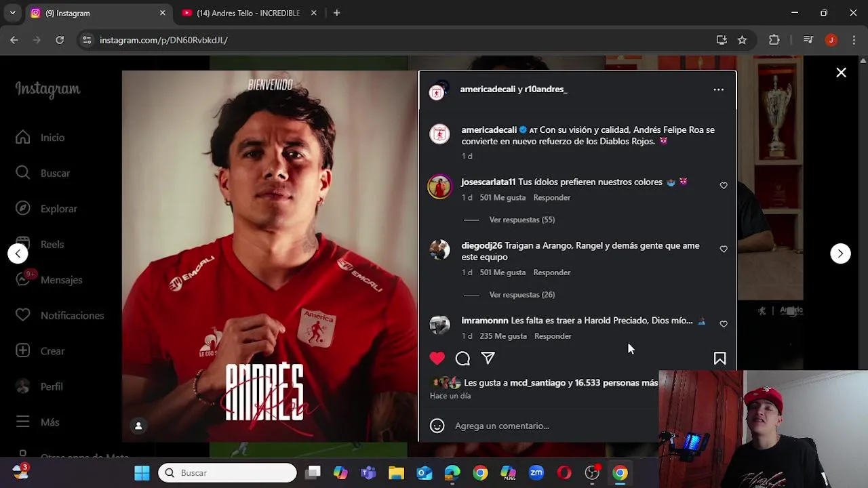Select the Crear plus icon

pyautogui.click(x=23, y=351)
